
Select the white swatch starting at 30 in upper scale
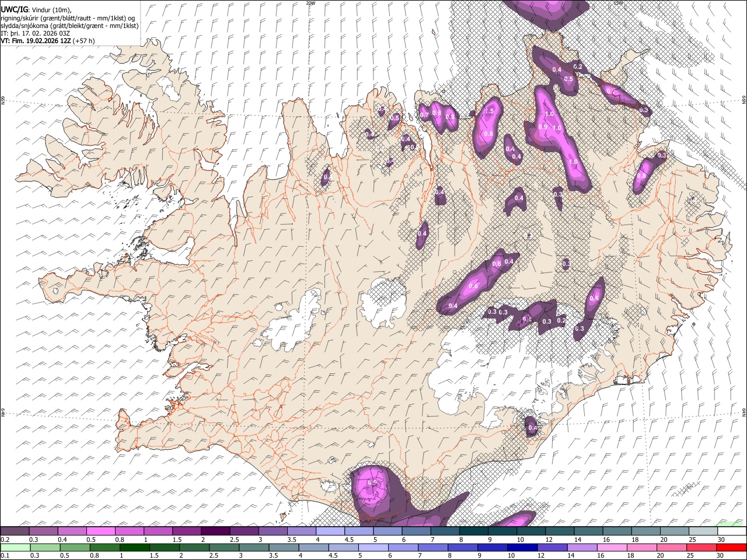[x=732, y=531]
